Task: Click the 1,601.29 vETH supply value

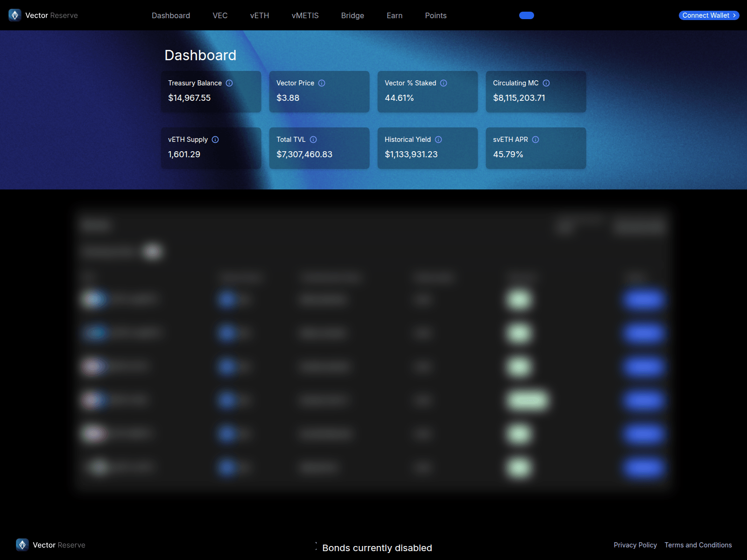Action: click(x=184, y=154)
